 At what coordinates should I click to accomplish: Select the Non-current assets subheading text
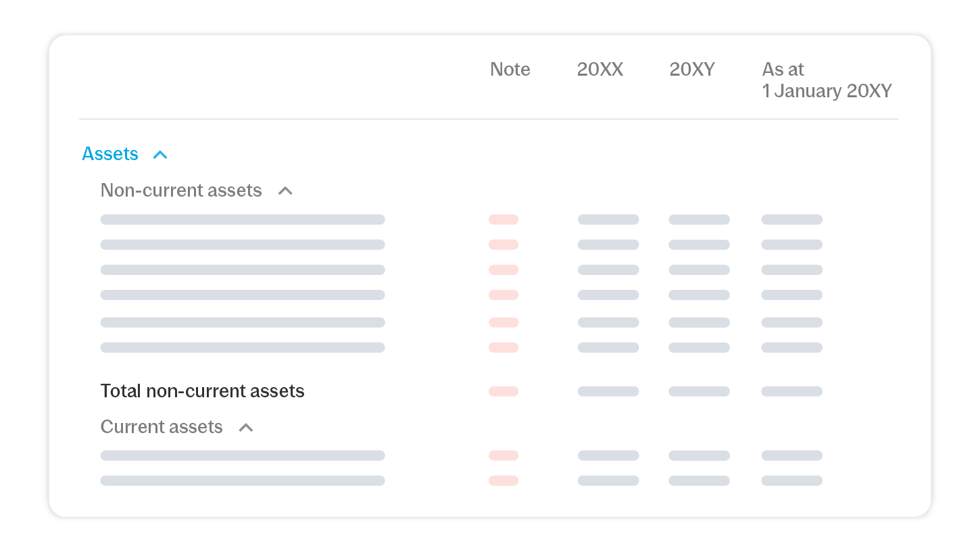tap(181, 191)
